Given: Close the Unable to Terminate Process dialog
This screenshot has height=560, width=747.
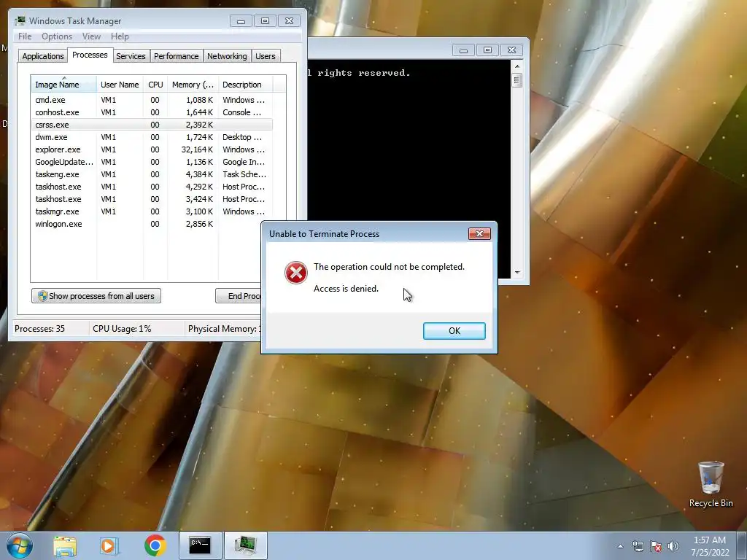Looking at the screenshot, I should pyautogui.click(x=479, y=233).
